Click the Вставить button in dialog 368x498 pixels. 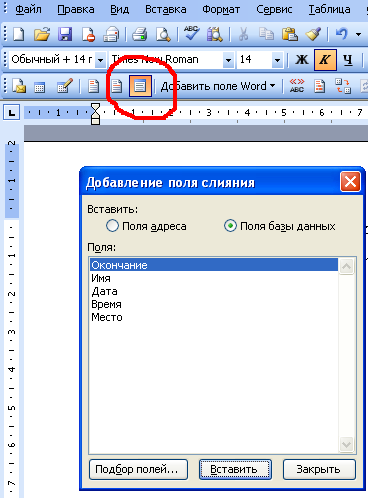(235, 469)
